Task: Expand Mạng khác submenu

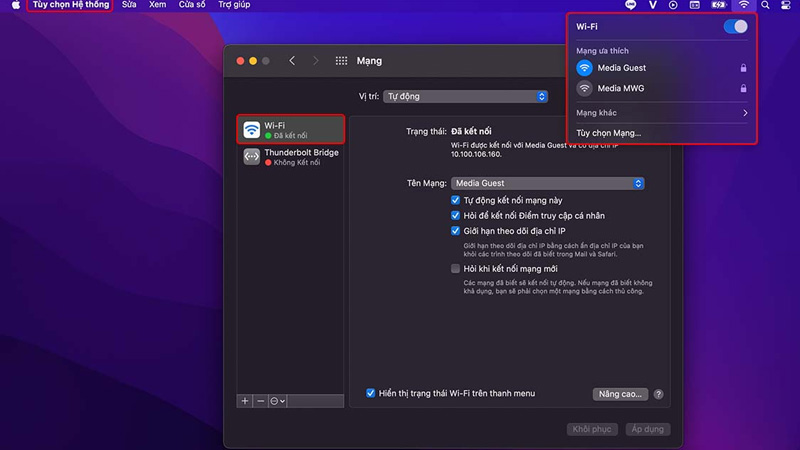Action: coord(661,113)
